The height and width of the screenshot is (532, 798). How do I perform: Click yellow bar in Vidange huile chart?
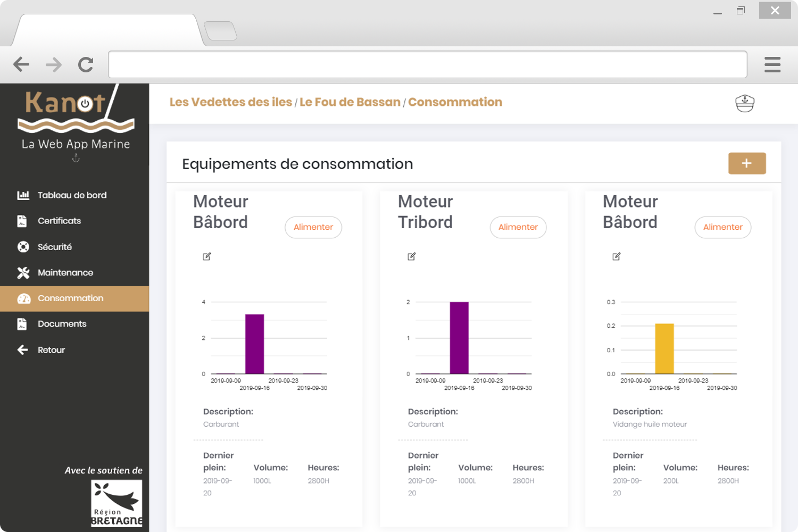pos(664,349)
